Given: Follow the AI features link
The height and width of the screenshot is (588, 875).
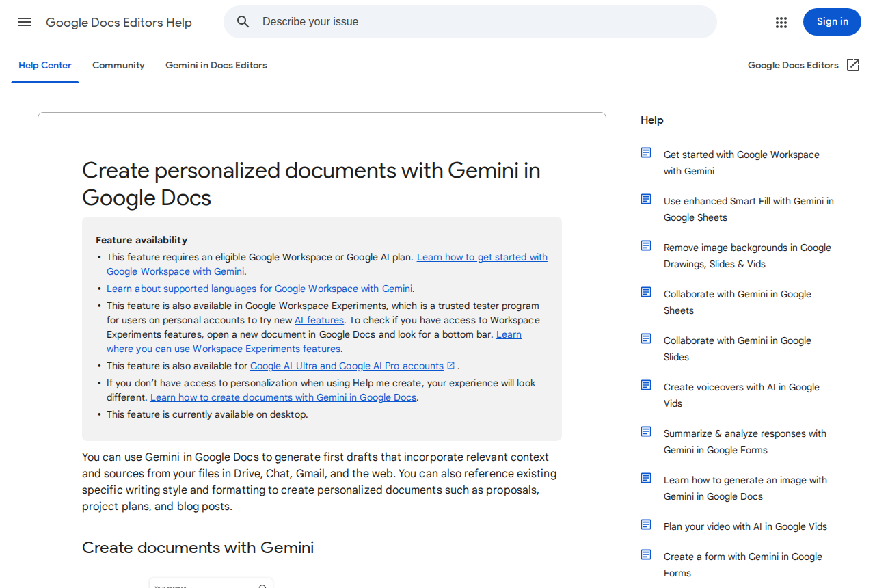Looking at the screenshot, I should (x=319, y=320).
